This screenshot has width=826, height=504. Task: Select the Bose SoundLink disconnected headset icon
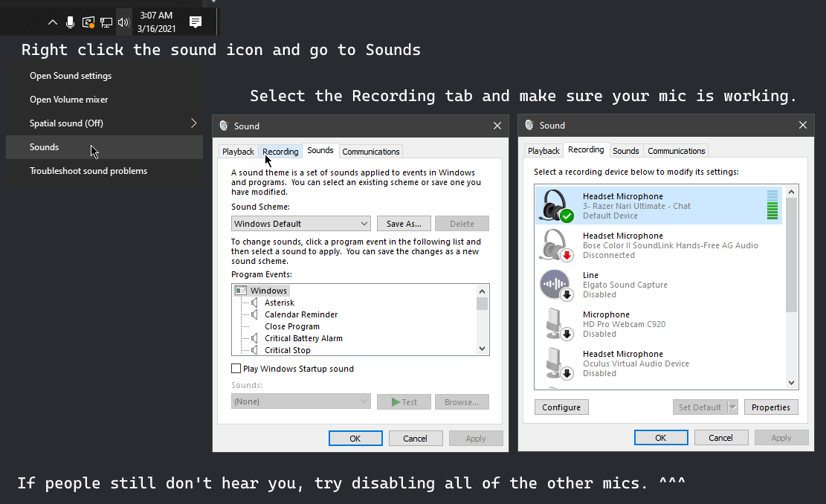tap(554, 245)
